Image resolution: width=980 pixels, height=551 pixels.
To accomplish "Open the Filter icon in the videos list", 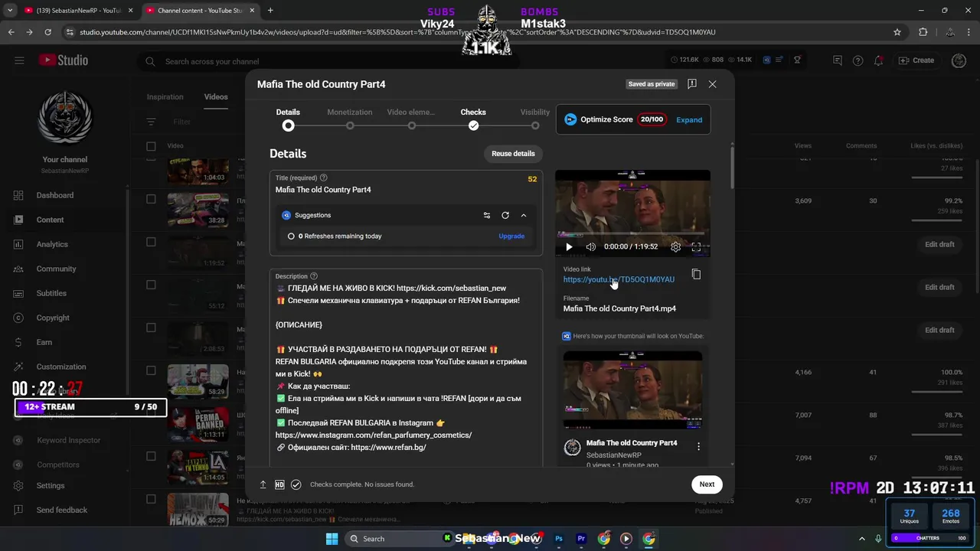I will click(x=151, y=122).
